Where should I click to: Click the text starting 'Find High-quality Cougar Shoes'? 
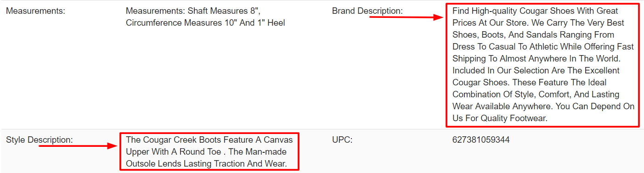(543, 65)
